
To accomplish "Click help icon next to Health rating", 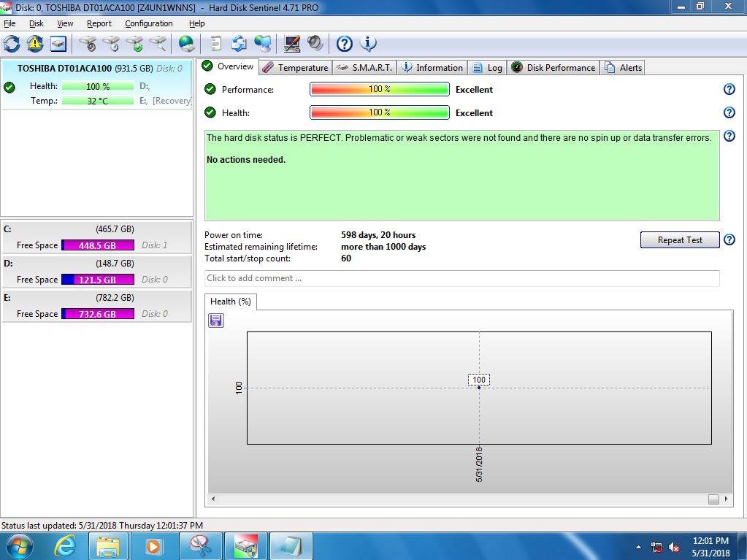I will click(729, 112).
